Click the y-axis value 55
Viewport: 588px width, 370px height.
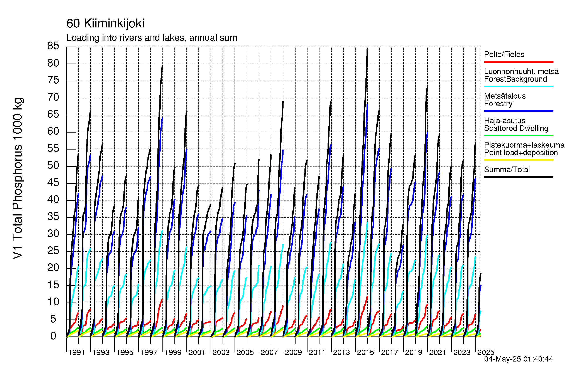tap(53, 148)
